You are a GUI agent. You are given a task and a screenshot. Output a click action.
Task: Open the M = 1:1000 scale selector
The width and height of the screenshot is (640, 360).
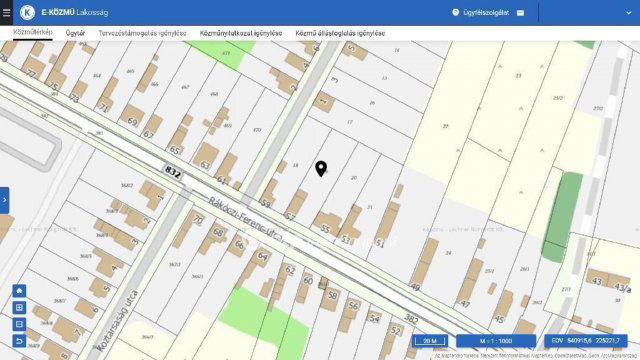[496, 341]
